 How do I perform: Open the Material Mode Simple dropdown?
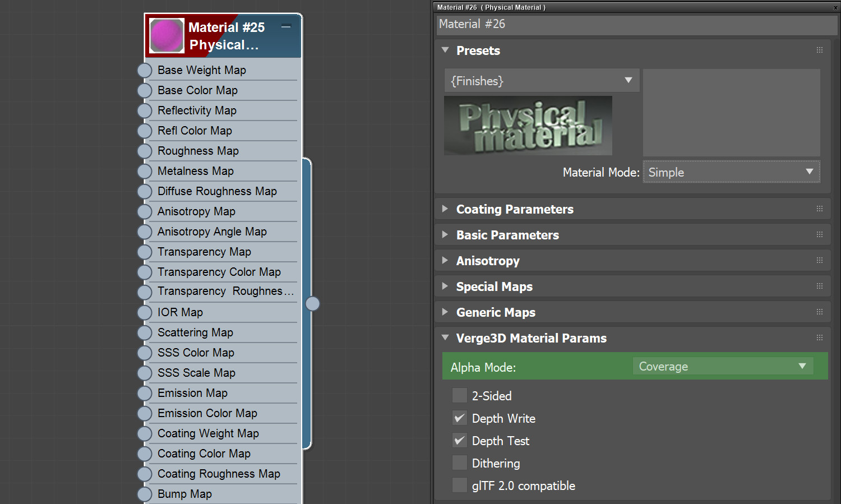732,172
